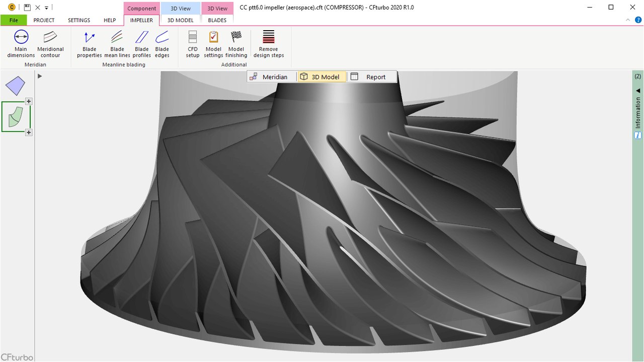Screen dimensions: 644x362
Task: Click the save icon in title bar
Action: pos(28,8)
